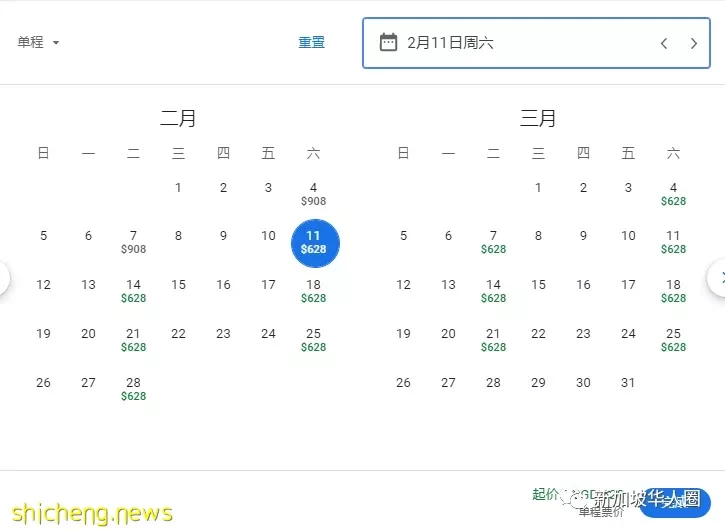725x531 pixels.
Task: Click the 重置 reset link
Action: coord(312,43)
